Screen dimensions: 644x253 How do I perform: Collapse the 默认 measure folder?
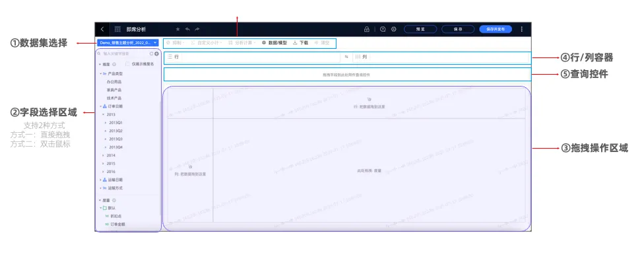[x=100, y=207]
